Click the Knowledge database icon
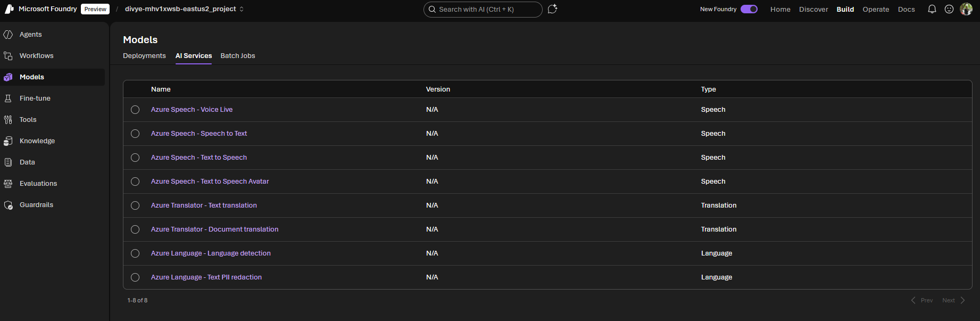 [8, 141]
